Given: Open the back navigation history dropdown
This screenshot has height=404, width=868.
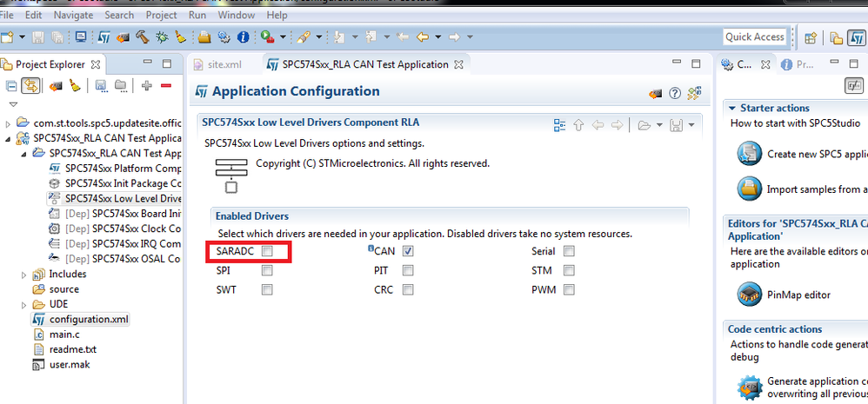Looking at the screenshot, I should (x=437, y=37).
